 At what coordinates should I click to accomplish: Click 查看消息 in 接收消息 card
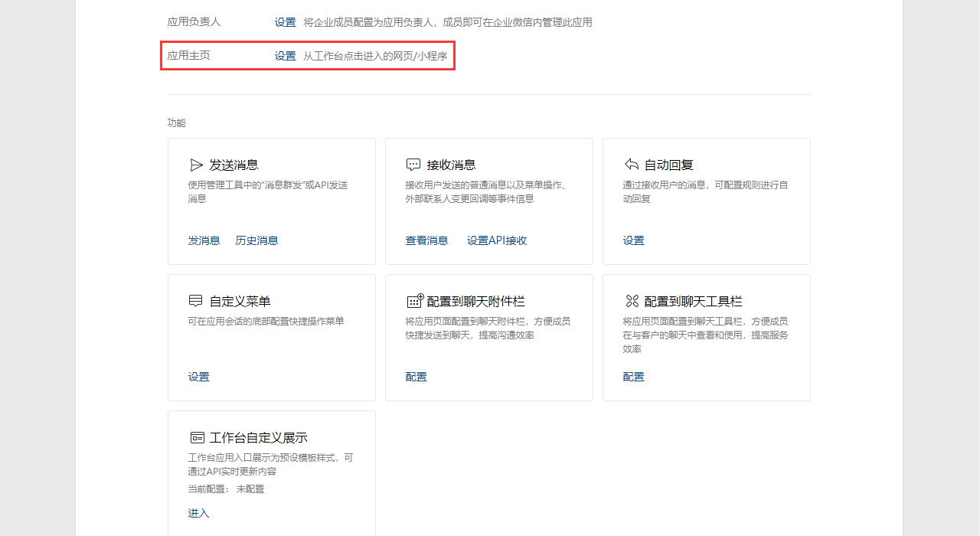426,240
